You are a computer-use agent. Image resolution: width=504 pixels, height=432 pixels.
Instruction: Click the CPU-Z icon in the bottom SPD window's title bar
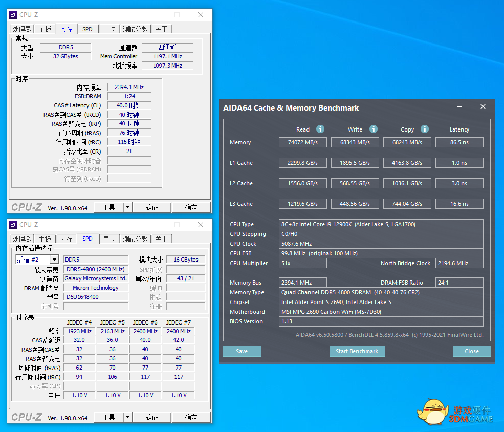pyautogui.click(x=13, y=225)
